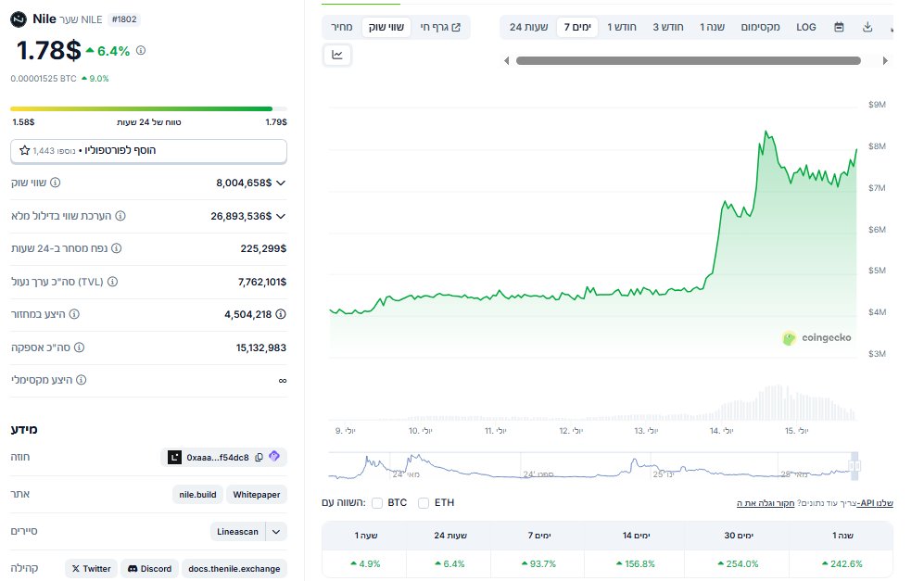Image resolution: width=924 pixels, height=581 pixels.
Task: Open the Whitepaper link
Action: click(257, 495)
